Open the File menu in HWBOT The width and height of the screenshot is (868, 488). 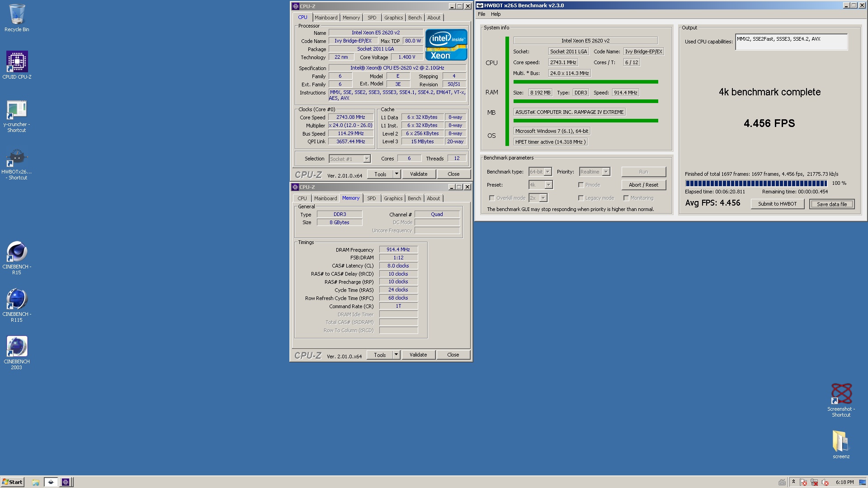click(x=481, y=14)
